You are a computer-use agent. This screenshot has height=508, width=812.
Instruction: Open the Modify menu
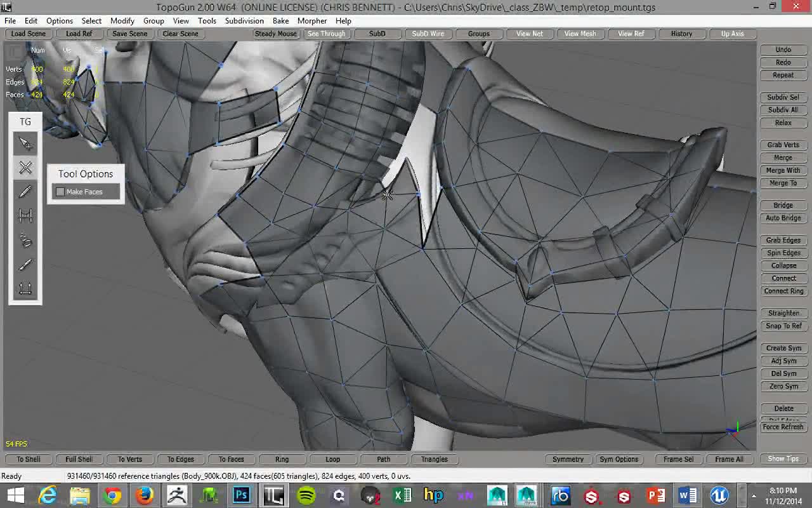click(x=122, y=20)
